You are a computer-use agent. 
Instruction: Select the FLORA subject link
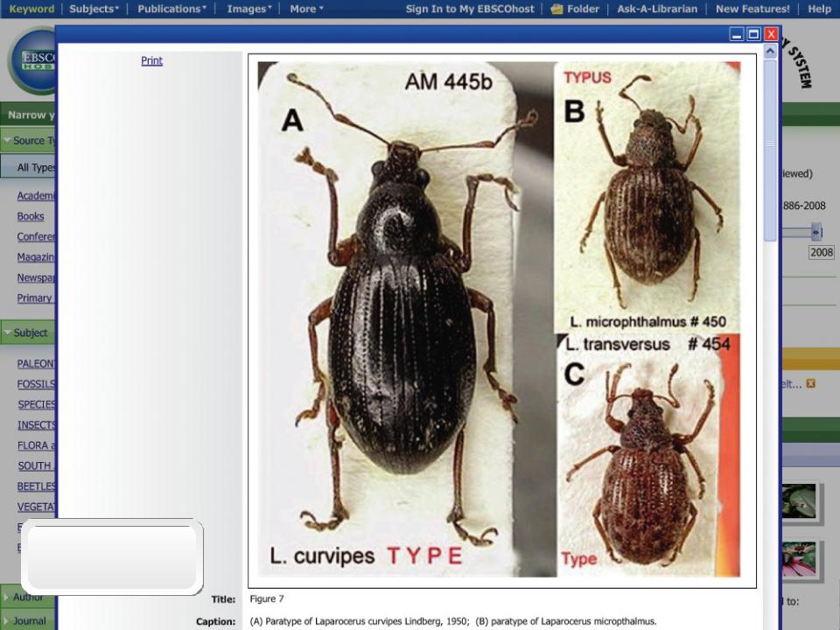(36, 445)
